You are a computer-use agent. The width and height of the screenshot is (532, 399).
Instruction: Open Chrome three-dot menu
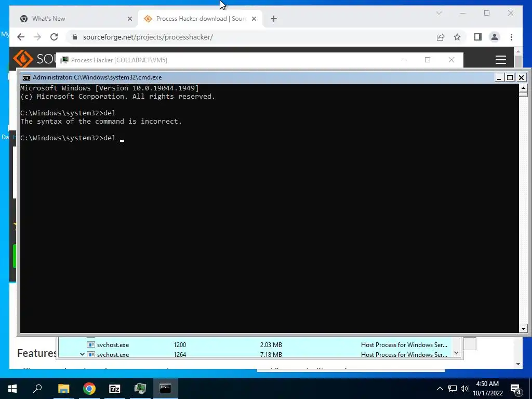[x=511, y=37]
